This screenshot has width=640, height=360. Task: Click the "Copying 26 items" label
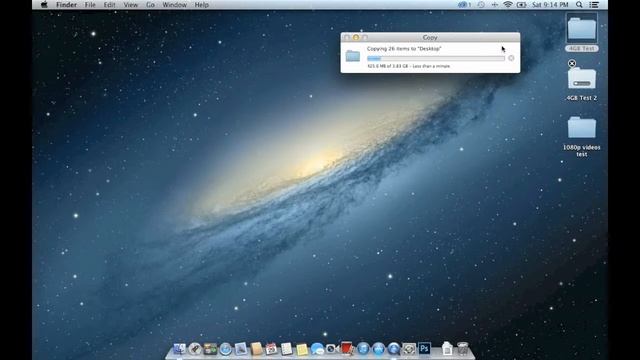[x=404, y=49]
